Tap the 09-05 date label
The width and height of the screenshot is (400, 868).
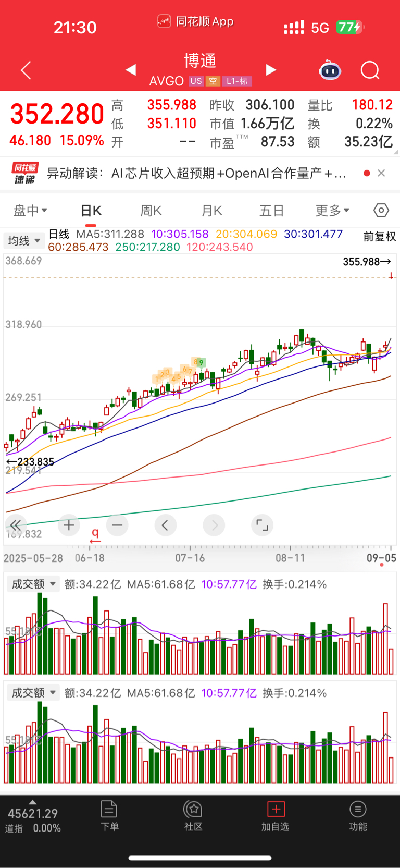(381, 558)
